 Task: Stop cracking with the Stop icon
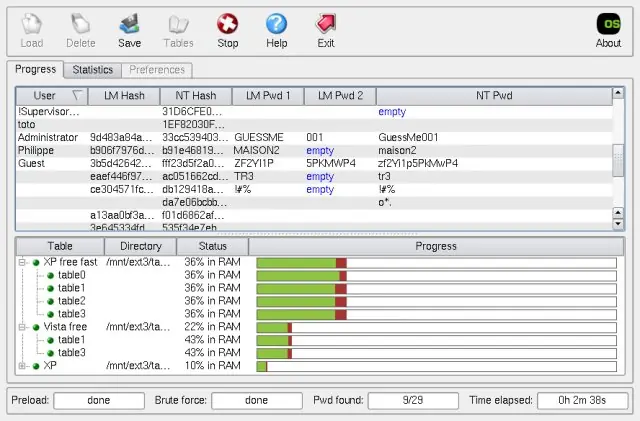click(227, 24)
